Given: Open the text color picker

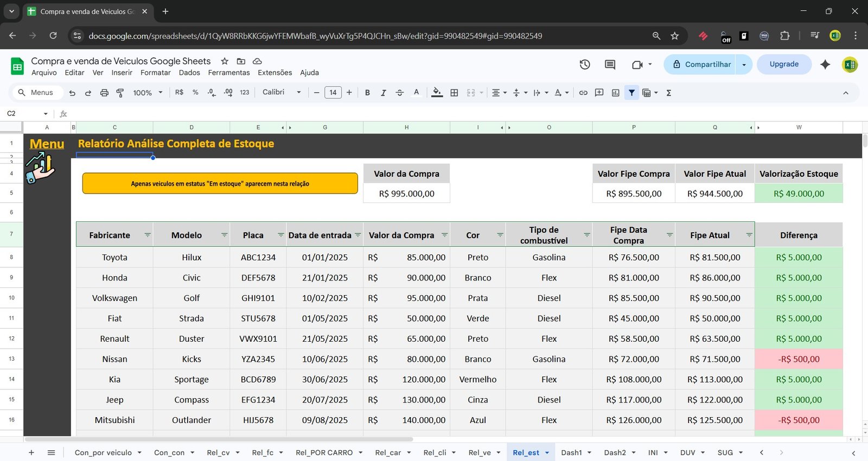Looking at the screenshot, I should (x=416, y=93).
